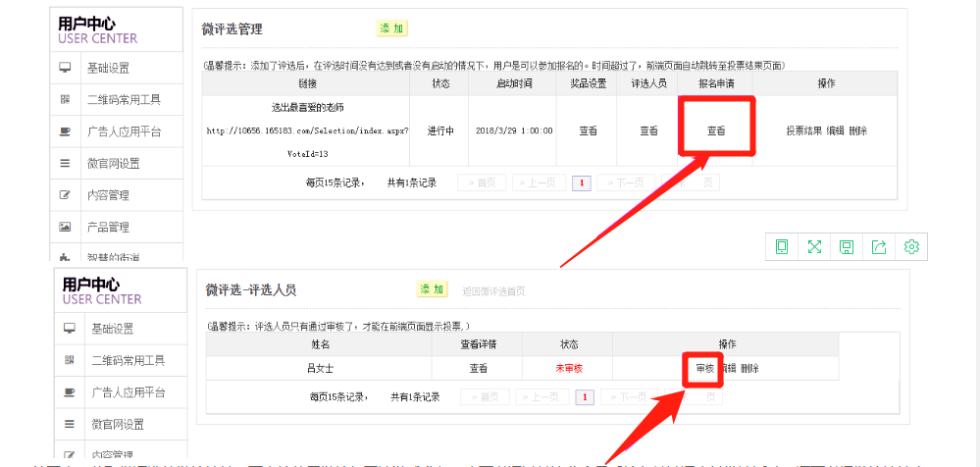Click 查看 under the 奖品设置 column

[x=588, y=131]
